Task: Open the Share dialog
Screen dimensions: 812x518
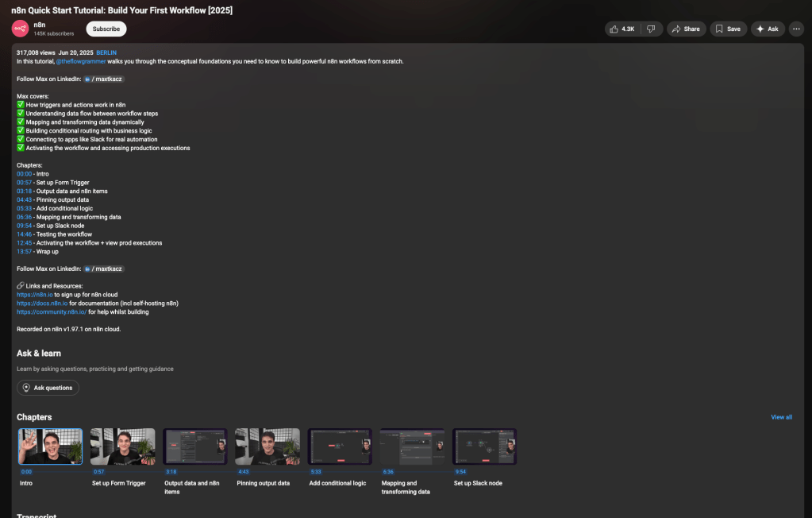Action: coord(686,29)
